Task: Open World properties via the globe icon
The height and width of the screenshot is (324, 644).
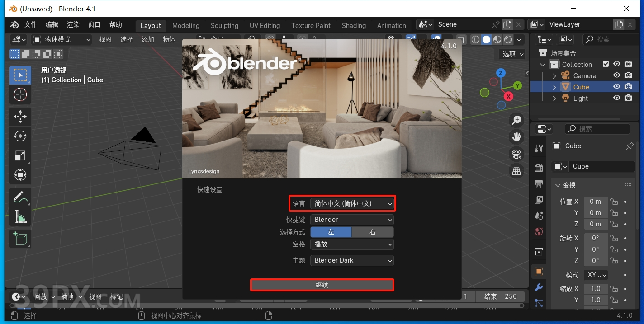Action: coord(539,231)
